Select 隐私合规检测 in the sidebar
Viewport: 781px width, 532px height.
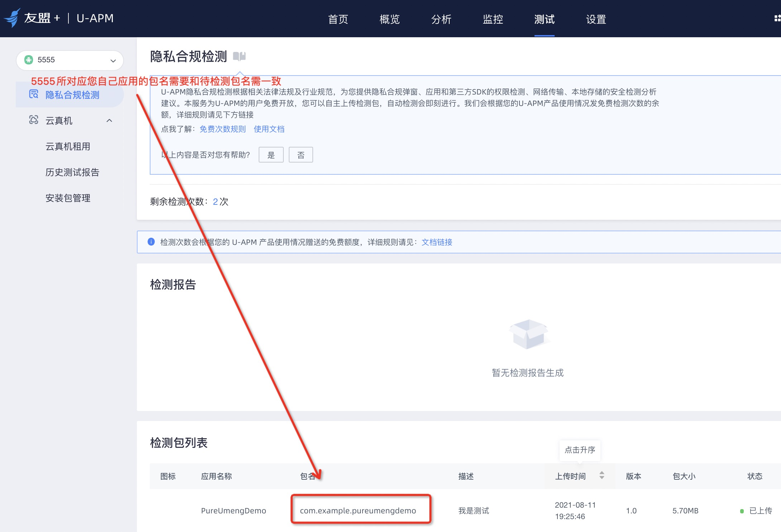click(x=70, y=95)
